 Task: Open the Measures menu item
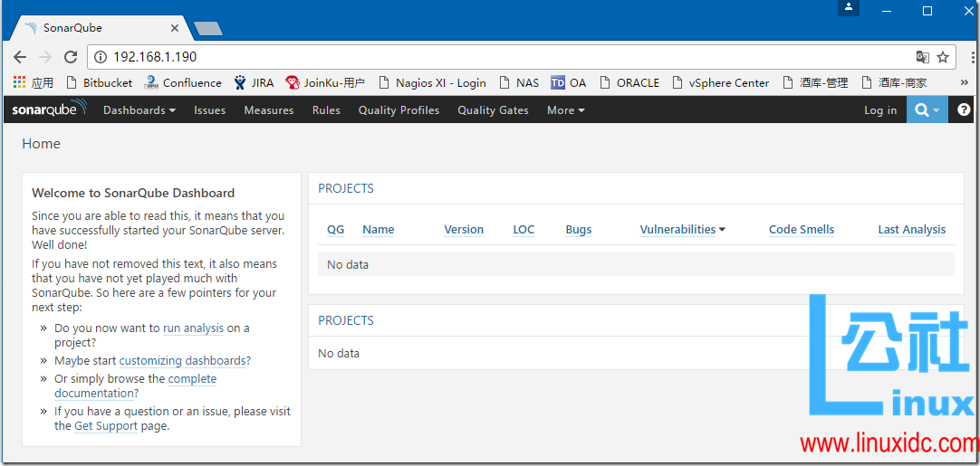pyautogui.click(x=269, y=110)
